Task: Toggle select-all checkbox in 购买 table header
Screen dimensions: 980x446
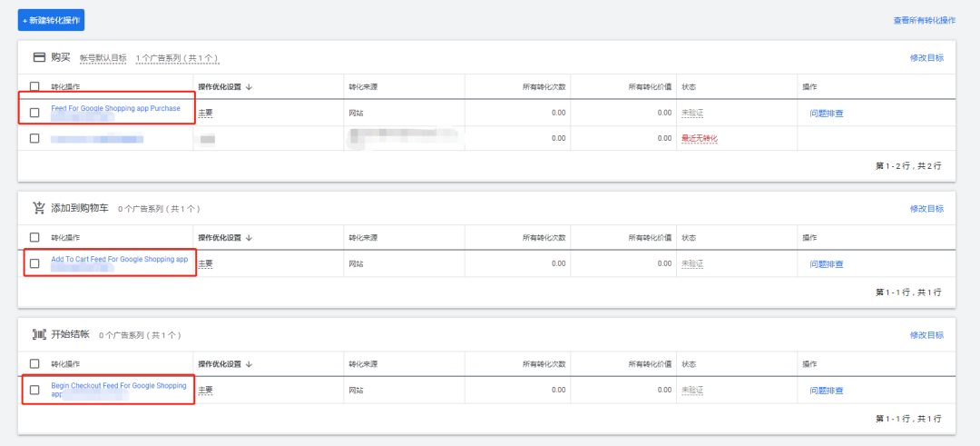Action: click(34, 86)
